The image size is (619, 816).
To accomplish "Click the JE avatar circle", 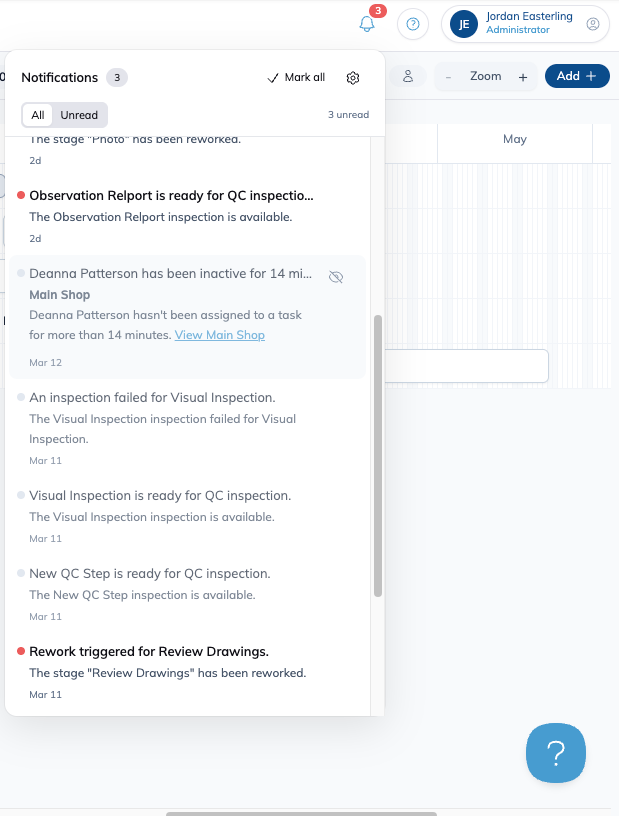I will pyautogui.click(x=464, y=24).
